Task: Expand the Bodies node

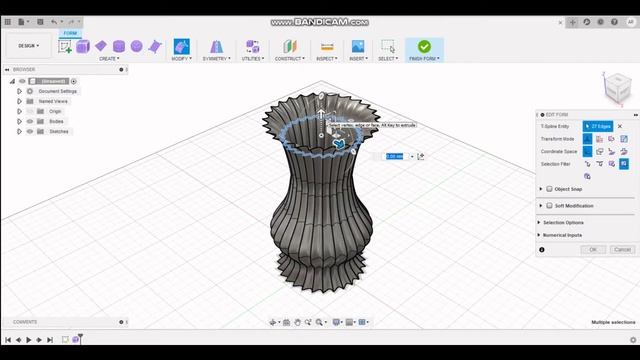Action: 19,121
